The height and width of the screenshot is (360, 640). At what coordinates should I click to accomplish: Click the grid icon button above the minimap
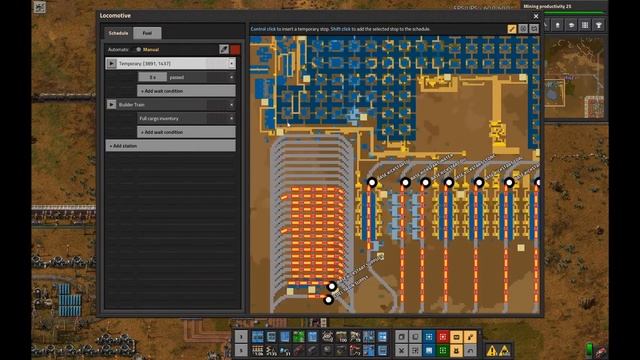585,25
